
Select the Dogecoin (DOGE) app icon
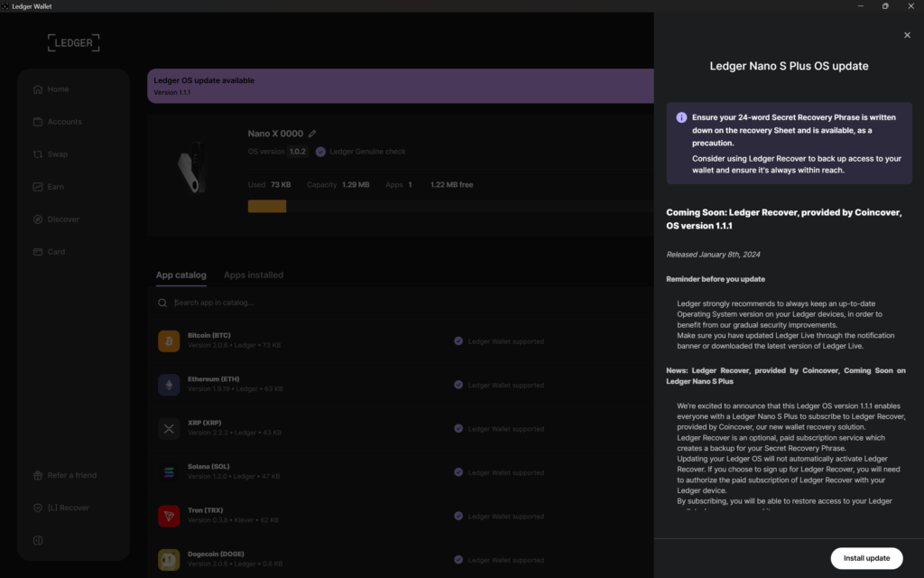(169, 560)
